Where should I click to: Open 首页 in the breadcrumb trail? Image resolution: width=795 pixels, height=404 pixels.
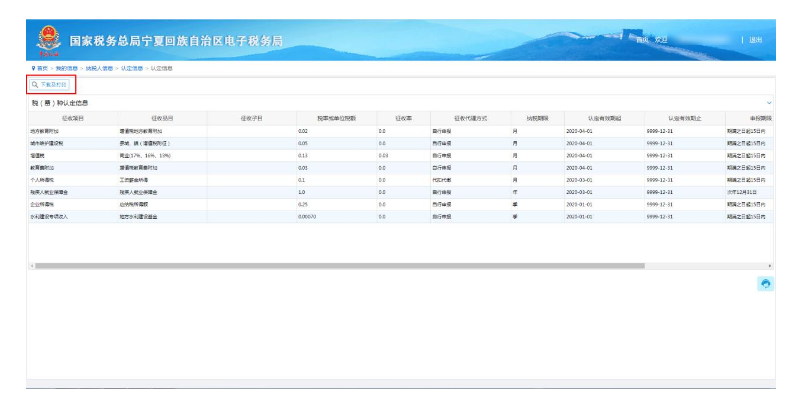42,68
